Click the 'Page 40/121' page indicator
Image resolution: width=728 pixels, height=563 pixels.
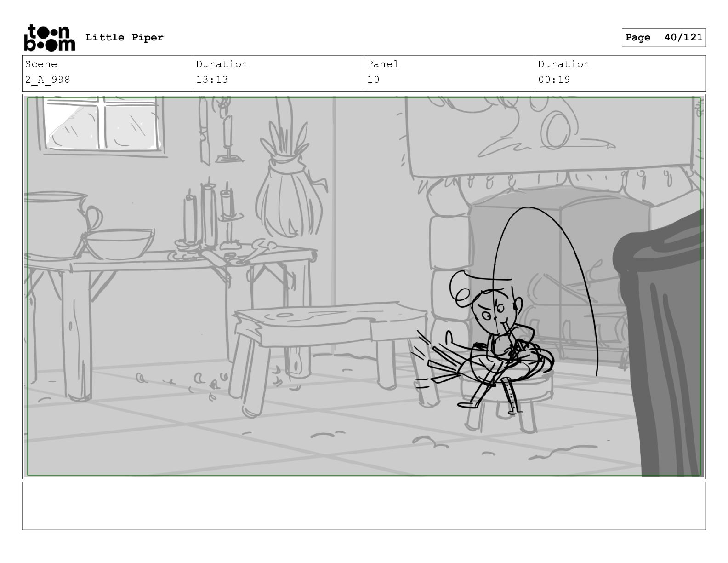[x=664, y=38]
